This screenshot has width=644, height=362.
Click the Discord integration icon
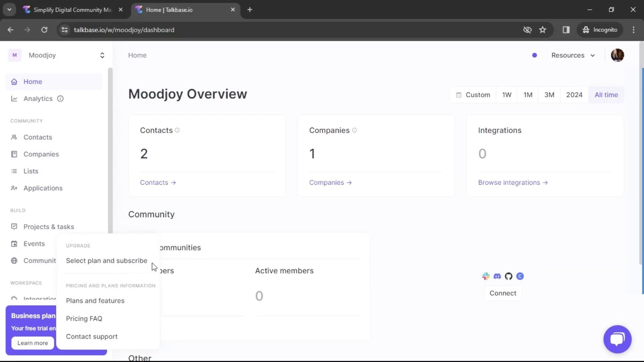coord(497,276)
